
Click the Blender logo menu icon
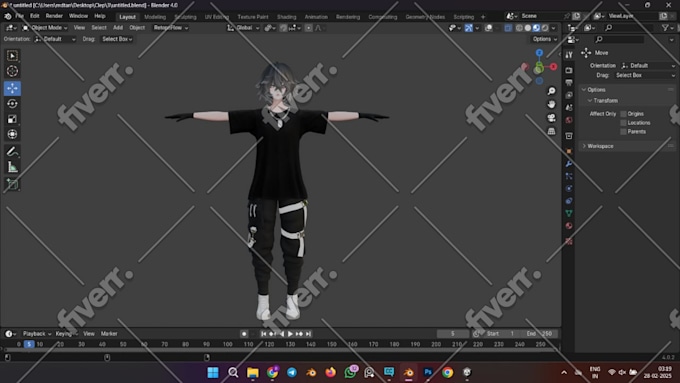[8, 16]
